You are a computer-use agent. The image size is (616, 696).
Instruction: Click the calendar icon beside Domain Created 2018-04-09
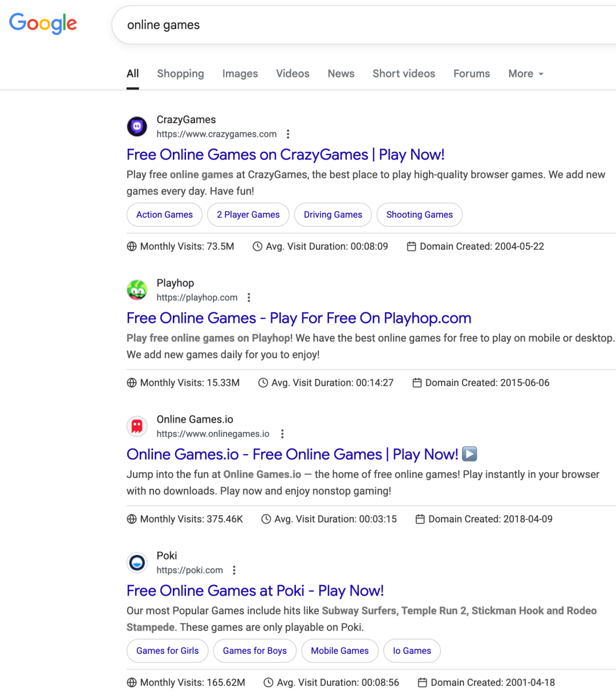coord(420,519)
